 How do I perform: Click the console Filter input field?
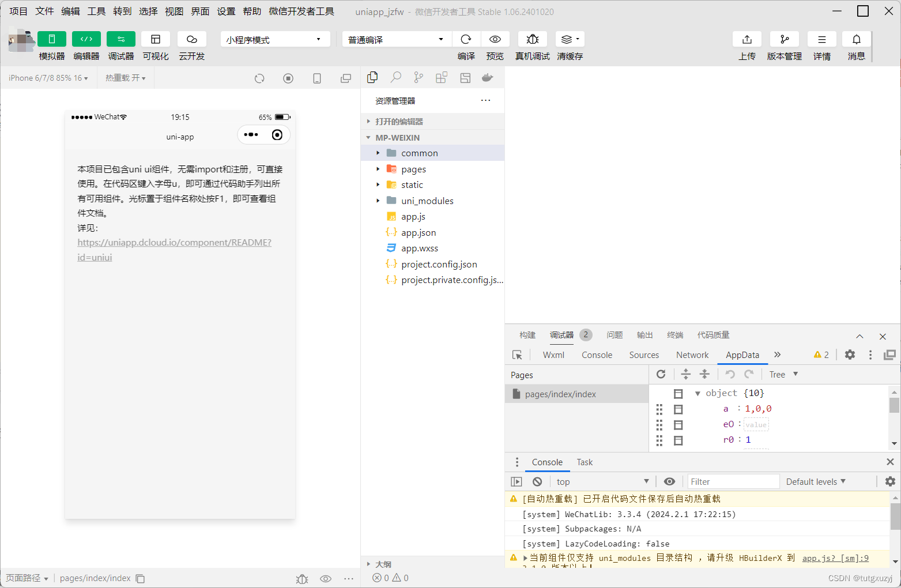pyautogui.click(x=733, y=481)
